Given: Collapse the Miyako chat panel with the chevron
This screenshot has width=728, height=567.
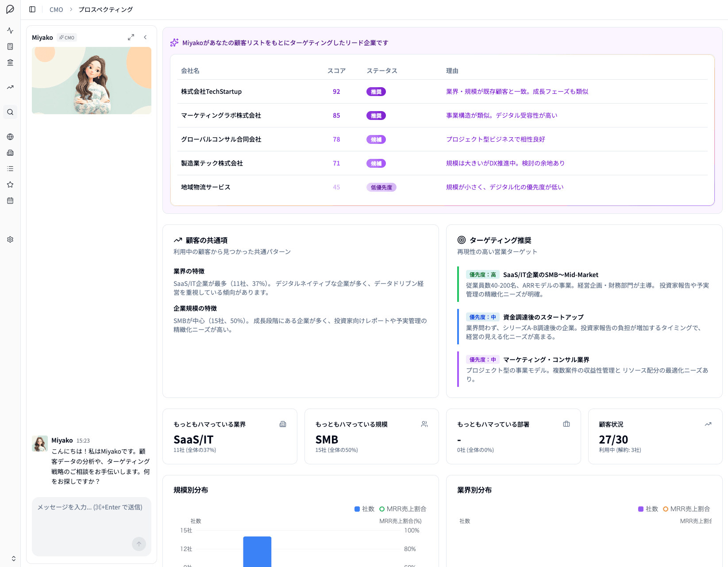Looking at the screenshot, I should [x=145, y=37].
